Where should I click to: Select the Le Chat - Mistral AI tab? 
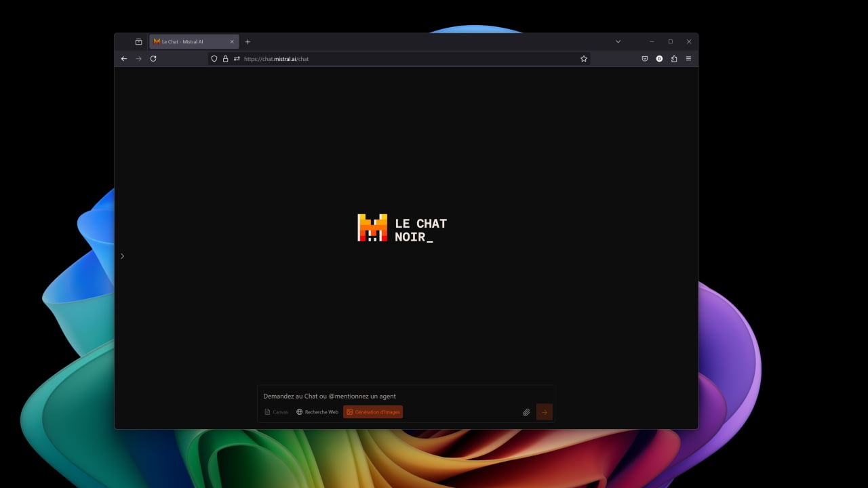[x=194, y=41]
